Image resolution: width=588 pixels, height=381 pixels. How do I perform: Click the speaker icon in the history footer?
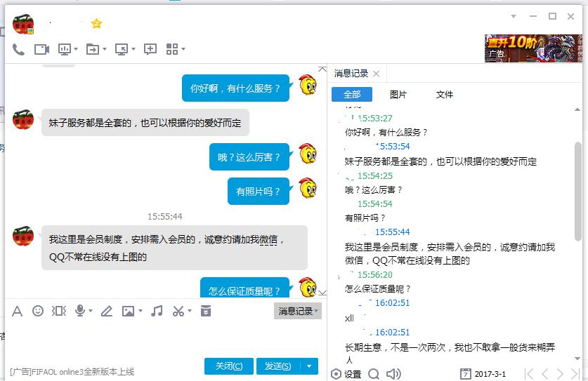click(x=393, y=374)
